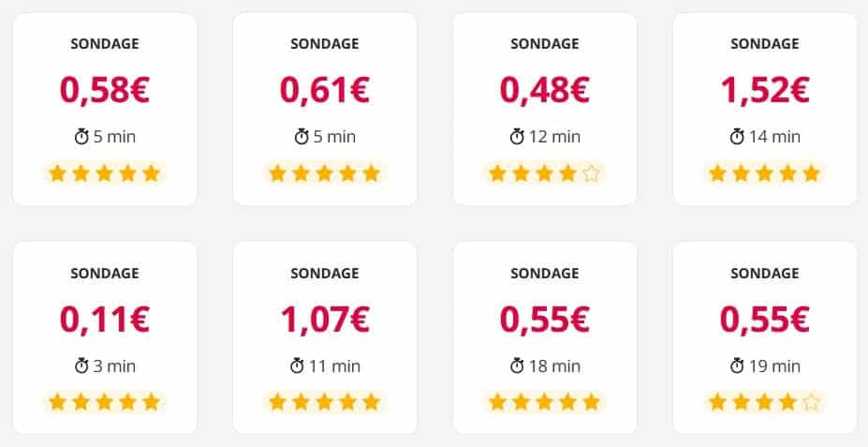Click the 1,07€ price amount
The width and height of the screenshot is (868, 447).
324,320
